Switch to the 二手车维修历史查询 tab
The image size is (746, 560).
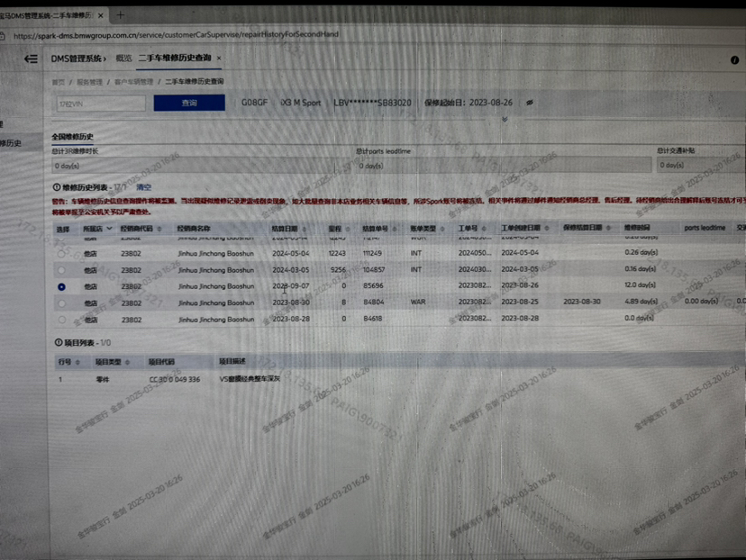175,58
